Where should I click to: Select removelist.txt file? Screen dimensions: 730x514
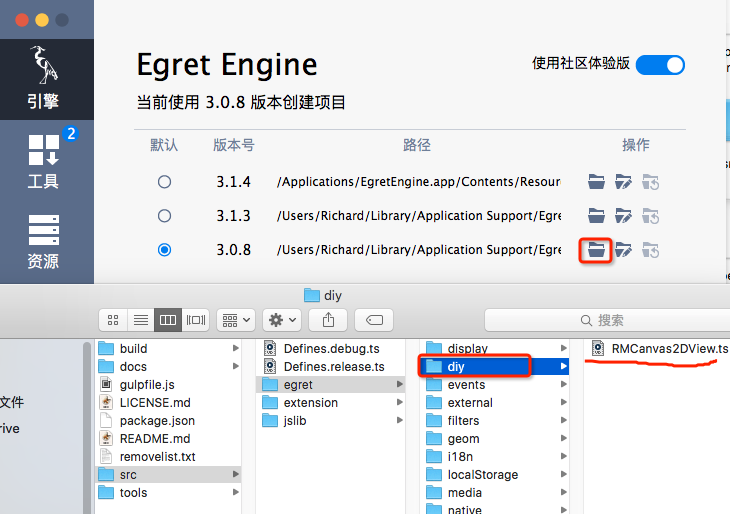[x=169, y=456]
